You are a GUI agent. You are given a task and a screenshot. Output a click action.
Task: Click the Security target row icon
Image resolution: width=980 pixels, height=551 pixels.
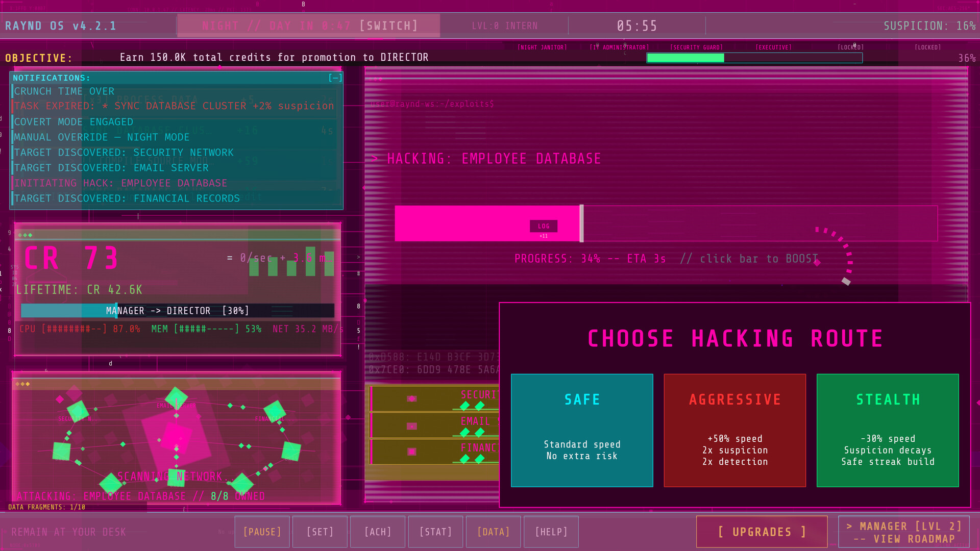click(412, 398)
